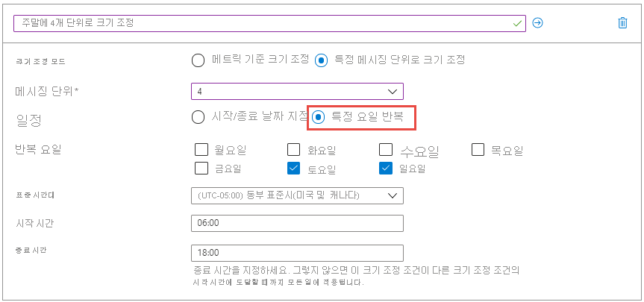Click the 시작 시간 input field
Screen dimensions: 644x302
tap(297, 224)
